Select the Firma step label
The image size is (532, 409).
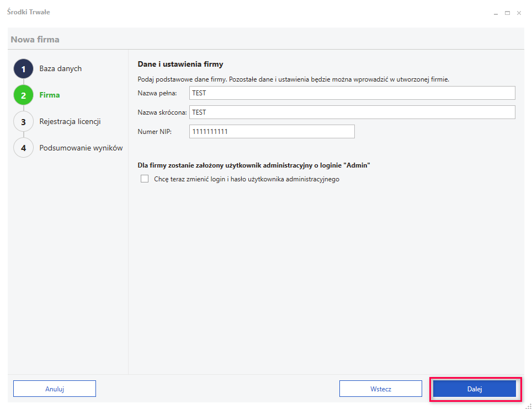point(50,95)
